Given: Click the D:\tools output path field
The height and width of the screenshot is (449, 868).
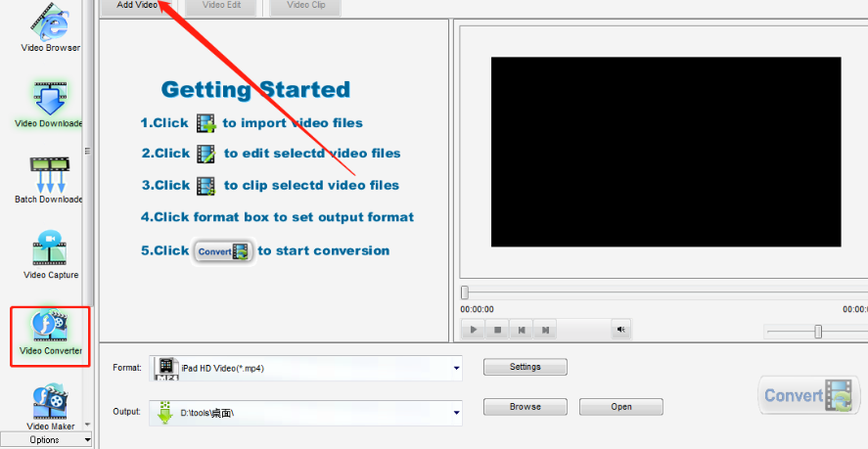Looking at the screenshot, I should [305, 413].
